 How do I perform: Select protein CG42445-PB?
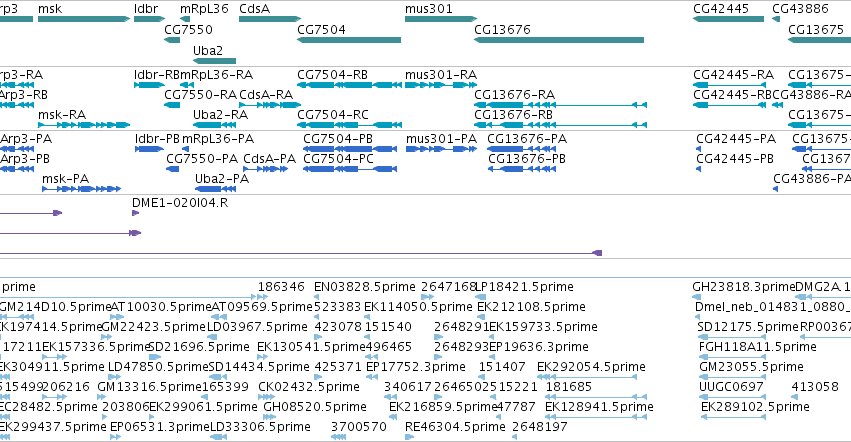click(x=698, y=169)
